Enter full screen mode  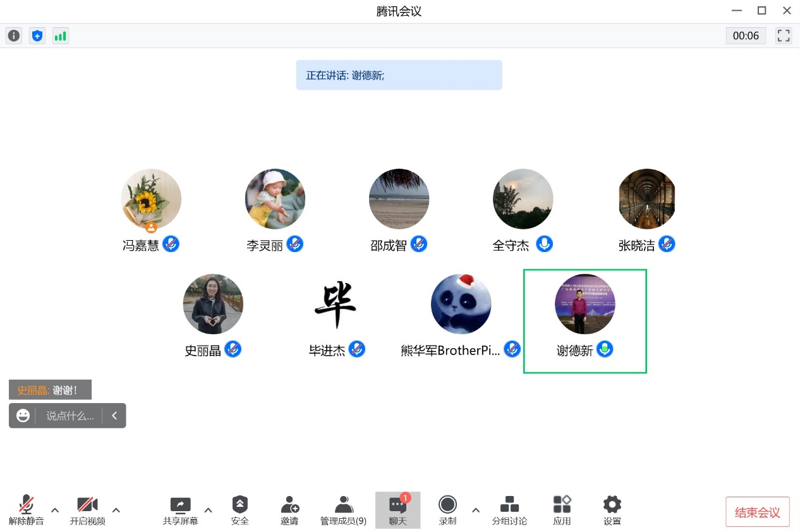click(784, 36)
